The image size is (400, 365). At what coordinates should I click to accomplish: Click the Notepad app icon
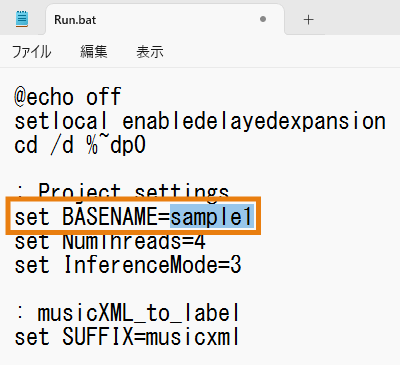[x=22, y=19]
